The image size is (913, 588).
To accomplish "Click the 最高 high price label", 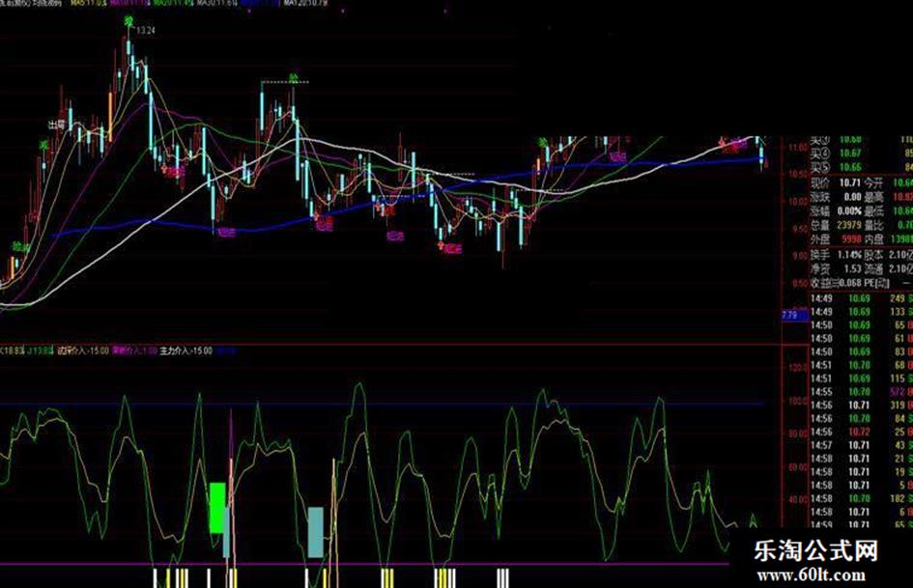I will (x=873, y=197).
